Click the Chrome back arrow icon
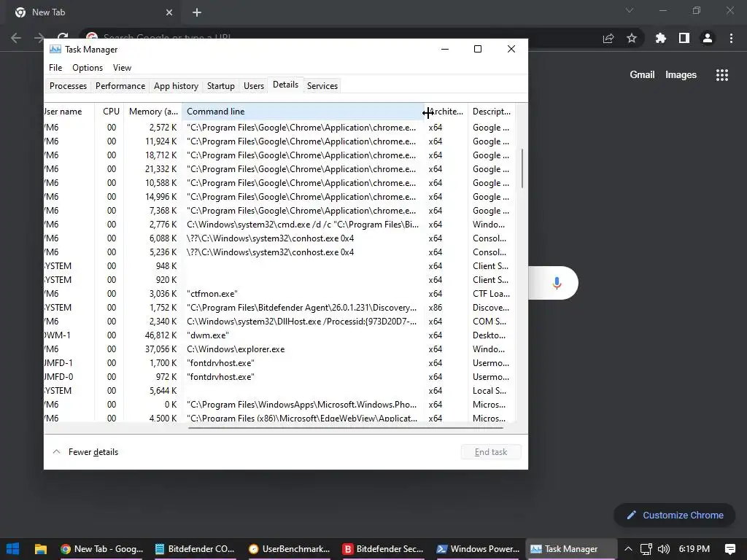747x560 pixels. coord(16,38)
